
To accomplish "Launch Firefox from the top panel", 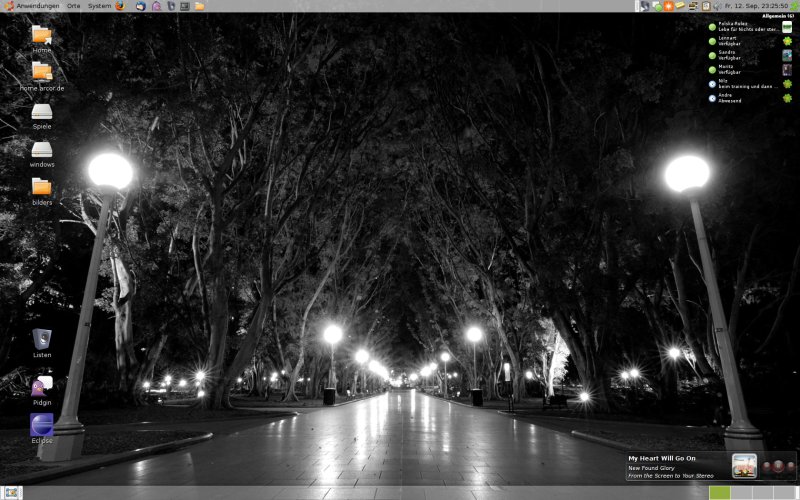I will (121, 6).
